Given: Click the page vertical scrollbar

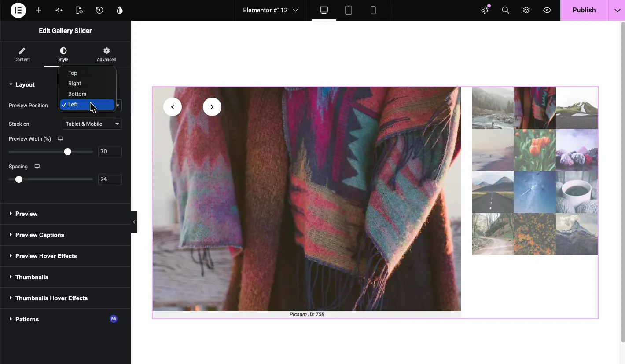Looking at the screenshot, I should (622, 182).
